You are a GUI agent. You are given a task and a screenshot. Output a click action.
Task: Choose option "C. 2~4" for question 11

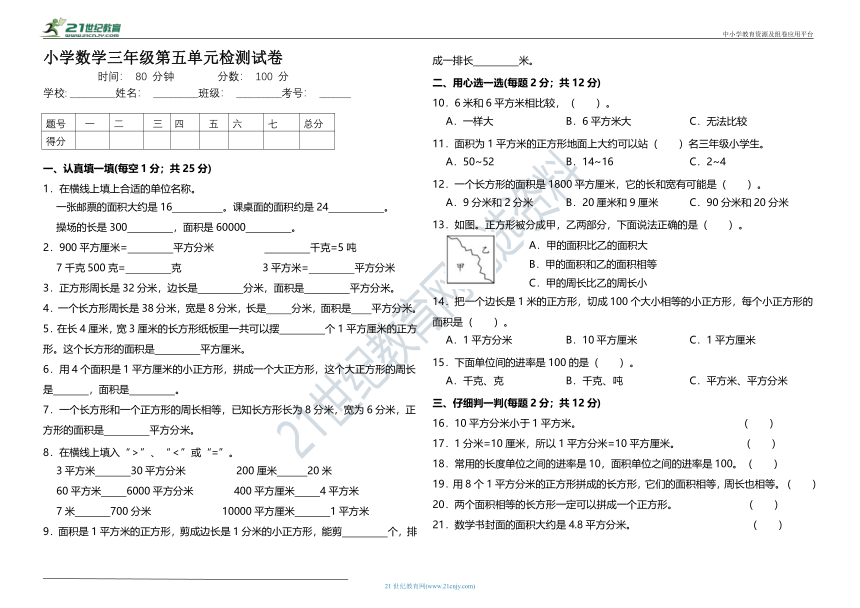pyautogui.click(x=708, y=162)
